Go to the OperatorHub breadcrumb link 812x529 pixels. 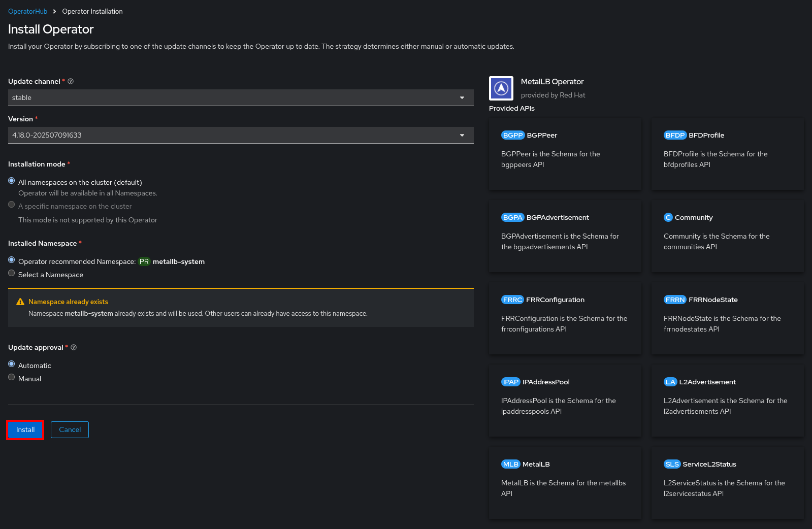(27, 11)
